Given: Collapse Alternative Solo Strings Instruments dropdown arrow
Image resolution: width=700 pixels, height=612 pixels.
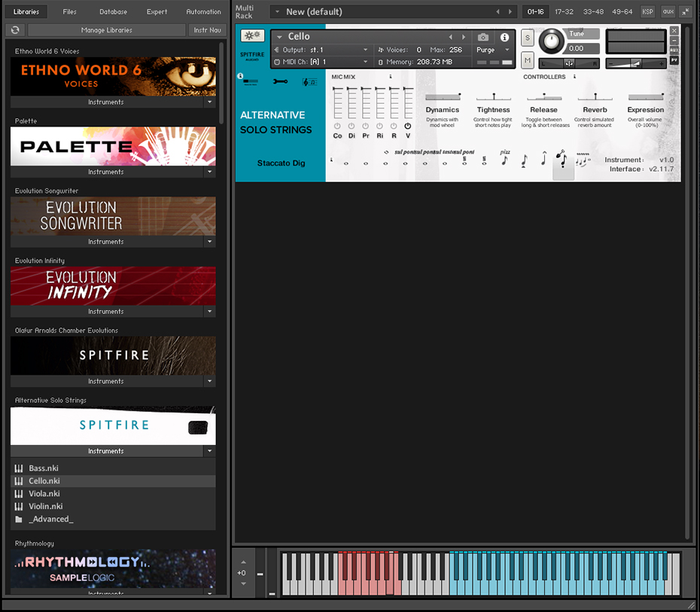Looking at the screenshot, I should [x=210, y=451].
